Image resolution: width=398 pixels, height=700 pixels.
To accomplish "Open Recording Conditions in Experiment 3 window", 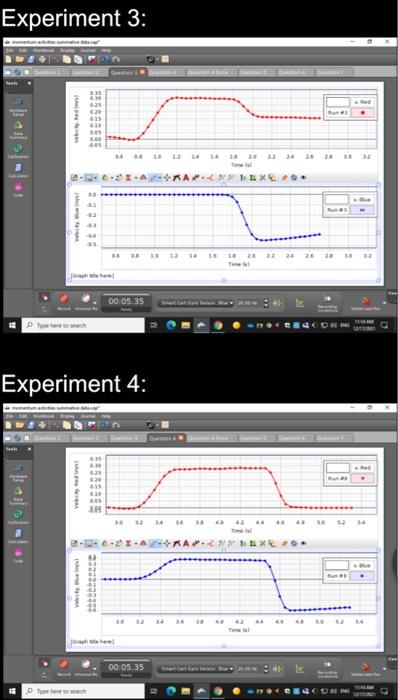I will coord(328,303).
